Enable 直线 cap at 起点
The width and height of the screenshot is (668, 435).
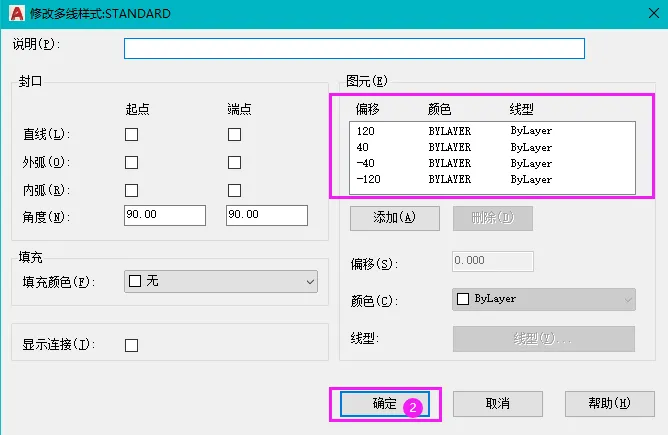pos(131,135)
